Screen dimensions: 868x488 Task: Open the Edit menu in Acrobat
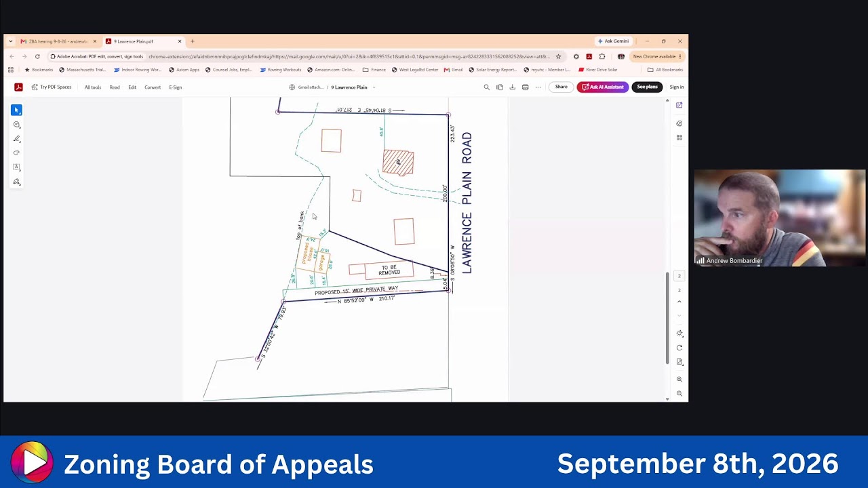pyautogui.click(x=132, y=87)
